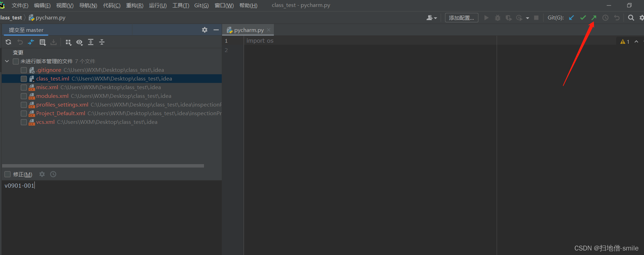Check the profiles_settings.xml checkbox
Image resolution: width=644 pixels, height=255 pixels.
click(24, 105)
